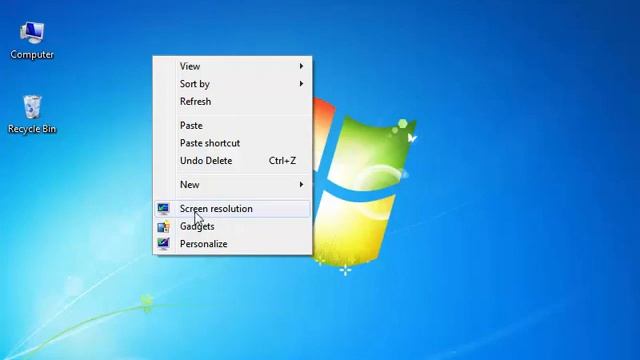640x360 pixels.
Task: Choose Refresh from the context menu
Action: (232, 101)
